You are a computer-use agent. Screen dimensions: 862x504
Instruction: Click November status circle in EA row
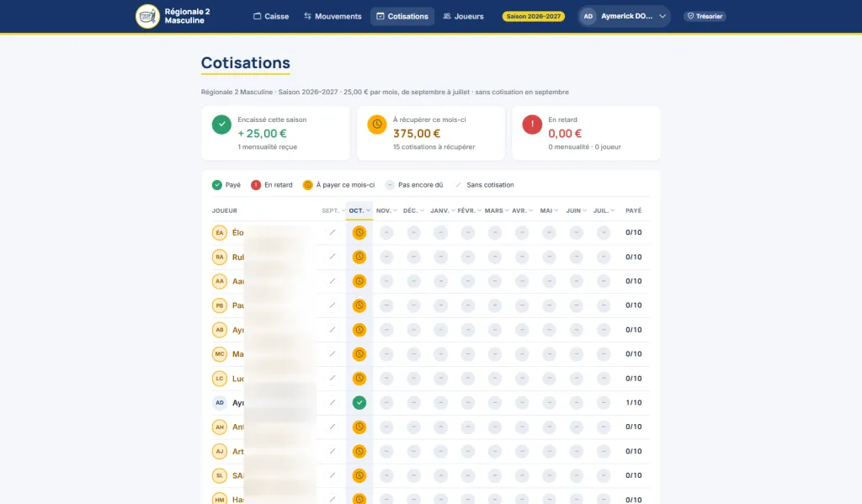click(x=386, y=232)
